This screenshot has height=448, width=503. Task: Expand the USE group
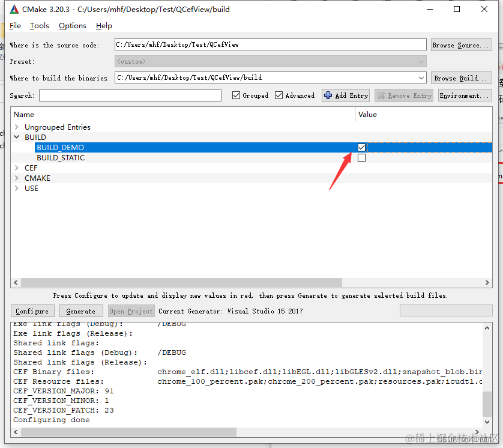click(x=17, y=189)
